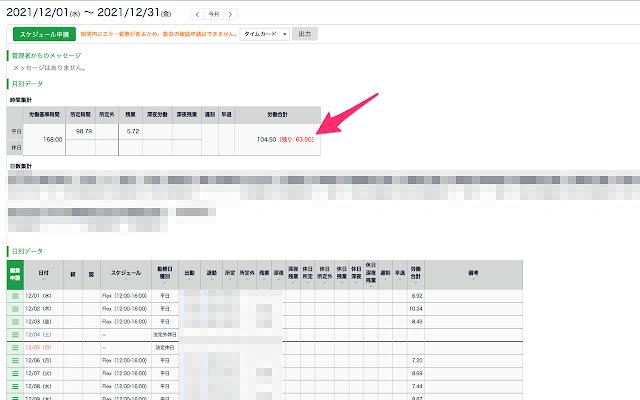640x400 pixels.
Task: Open the row menu icon for 12/07
Action: (x=15, y=373)
